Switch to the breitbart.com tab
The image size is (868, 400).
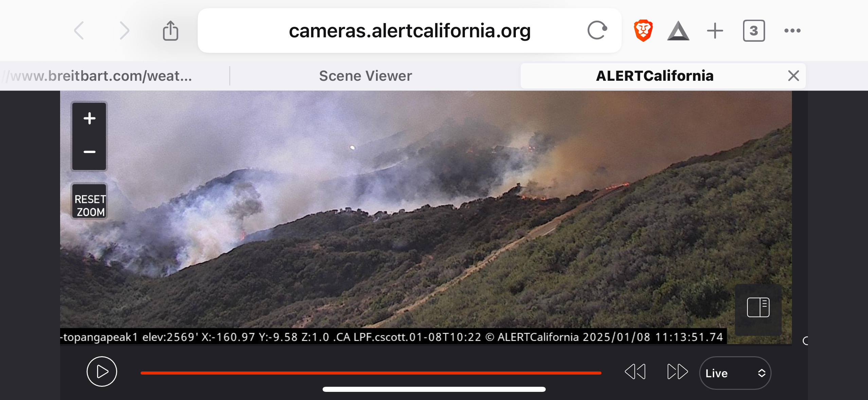click(x=101, y=76)
